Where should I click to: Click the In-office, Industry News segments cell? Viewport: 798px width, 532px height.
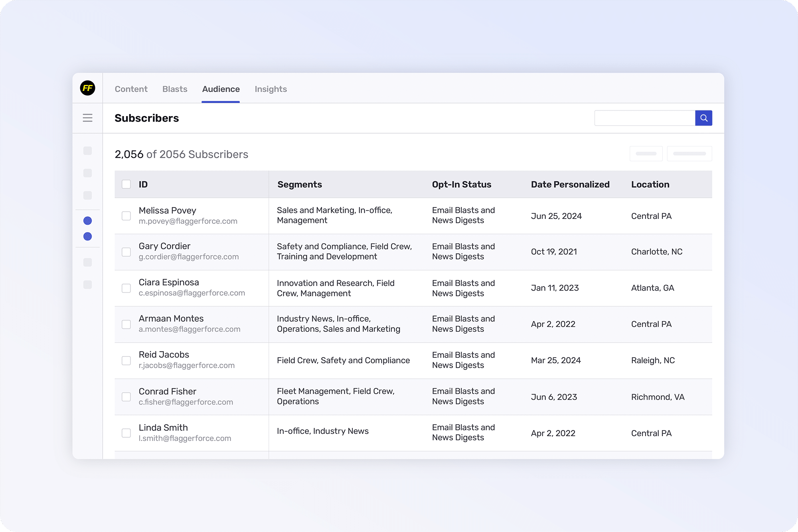[322, 431]
